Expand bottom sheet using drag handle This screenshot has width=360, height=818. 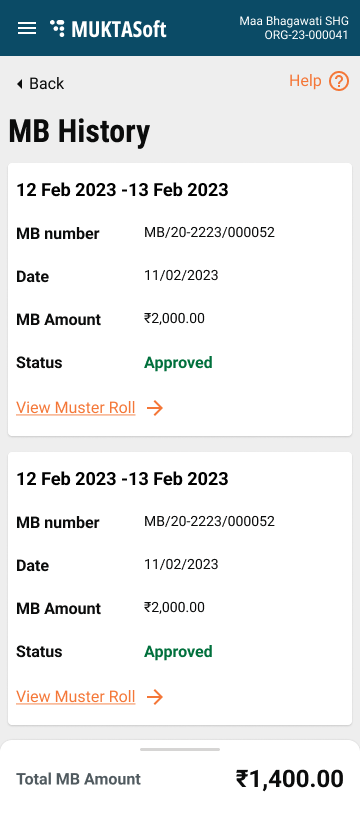pos(180,750)
